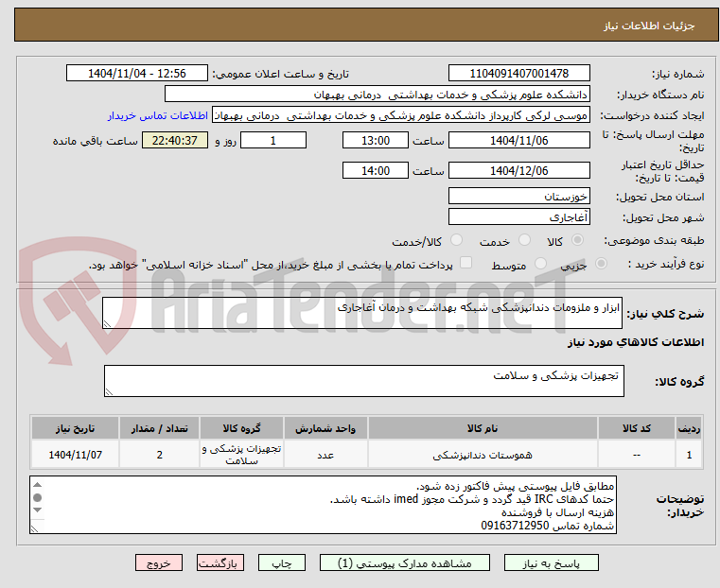The width and height of the screenshot is (720, 588).
Task: Click the ردیف column header
Action: 689,428
